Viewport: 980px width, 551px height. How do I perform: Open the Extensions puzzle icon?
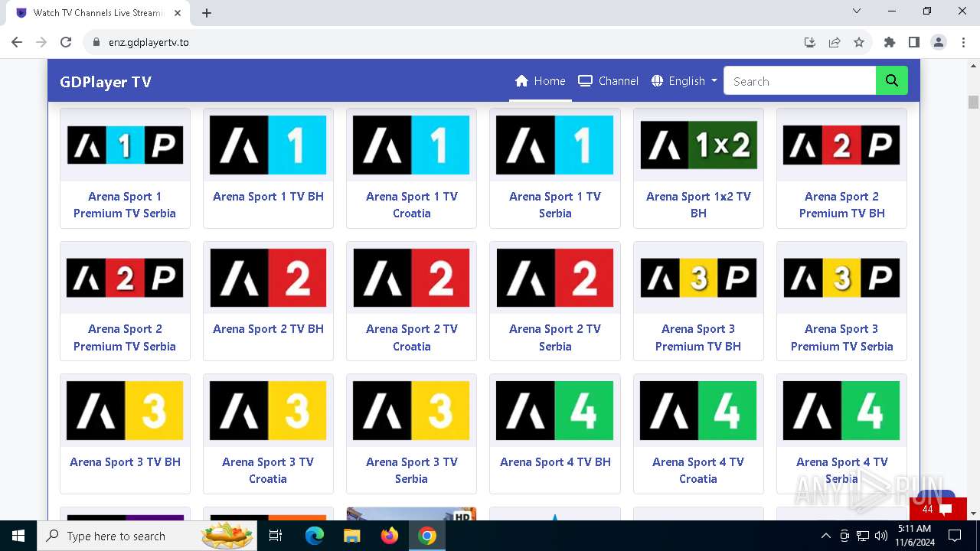pos(890,42)
